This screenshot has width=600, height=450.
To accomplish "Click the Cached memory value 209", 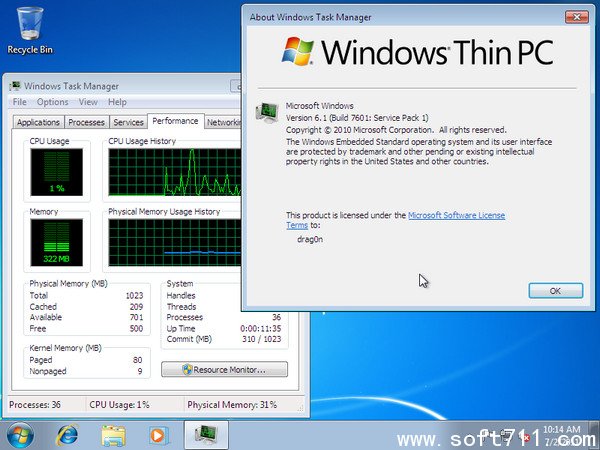I will click(136, 307).
